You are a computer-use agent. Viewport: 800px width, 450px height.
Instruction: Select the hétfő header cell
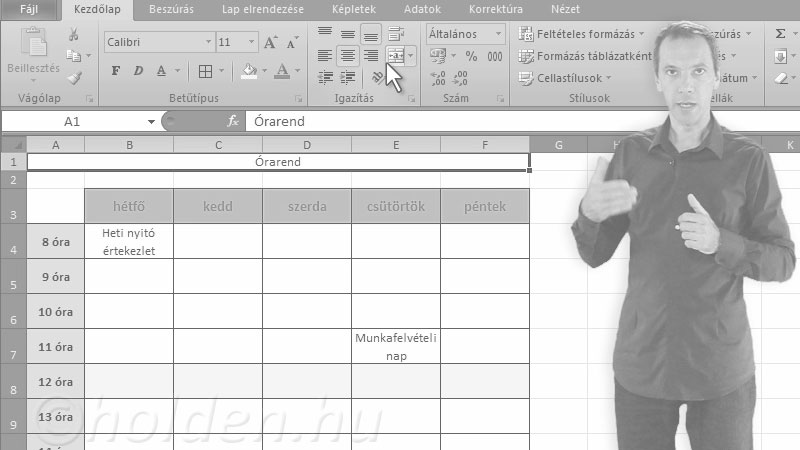pyautogui.click(x=129, y=206)
